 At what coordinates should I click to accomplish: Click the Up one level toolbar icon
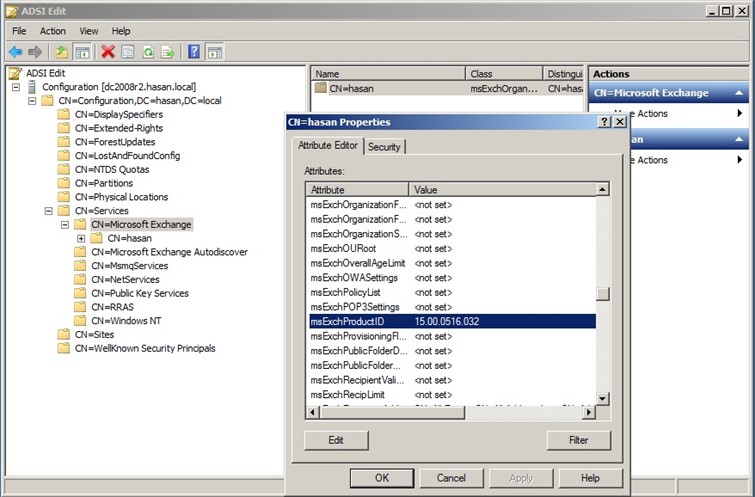click(x=62, y=52)
